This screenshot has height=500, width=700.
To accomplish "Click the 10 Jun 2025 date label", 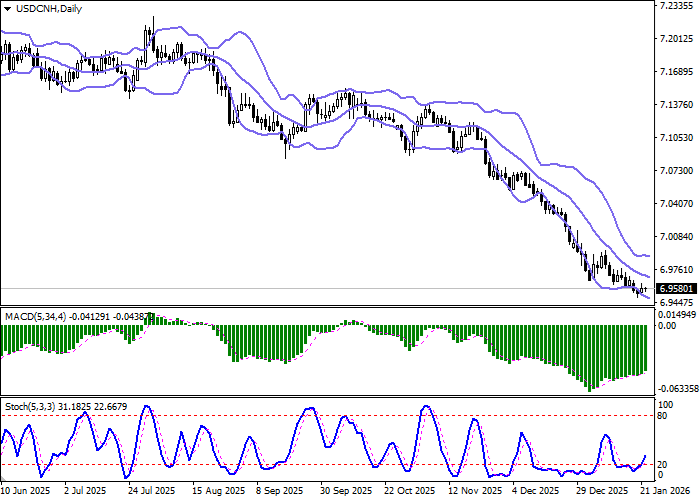I will coord(25,491).
